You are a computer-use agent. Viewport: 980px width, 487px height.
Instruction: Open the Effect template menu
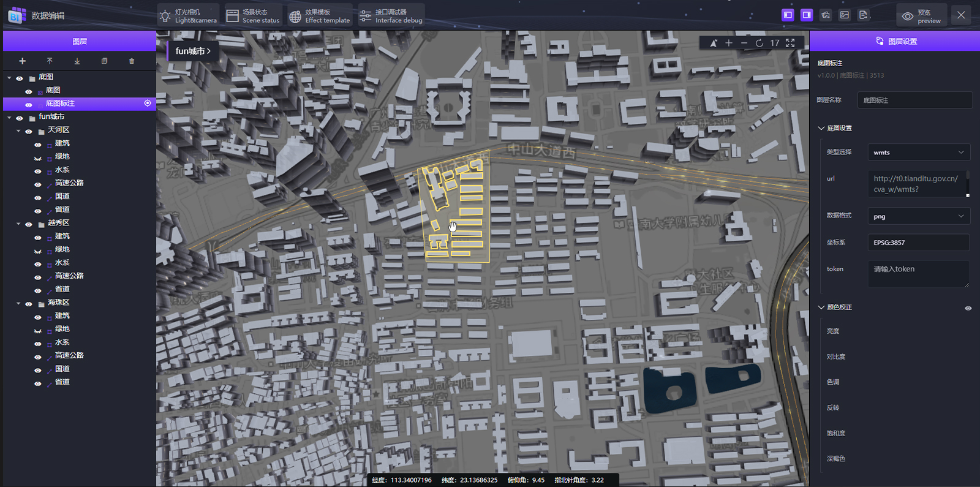click(320, 16)
